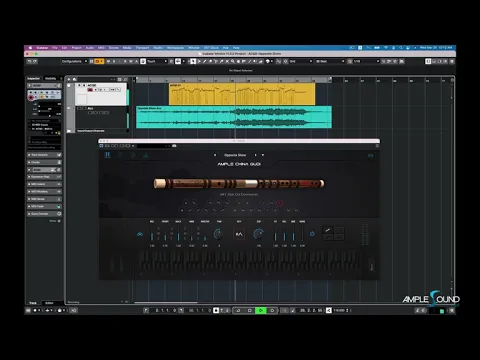Click the Add Track plus icon
This screenshot has width=480, height=360.
tap(69, 79)
